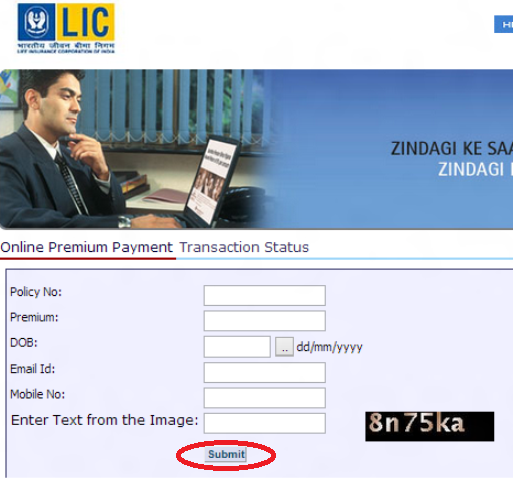
Task: Click the Enter Text from the Image label
Action: (x=105, y=420)
